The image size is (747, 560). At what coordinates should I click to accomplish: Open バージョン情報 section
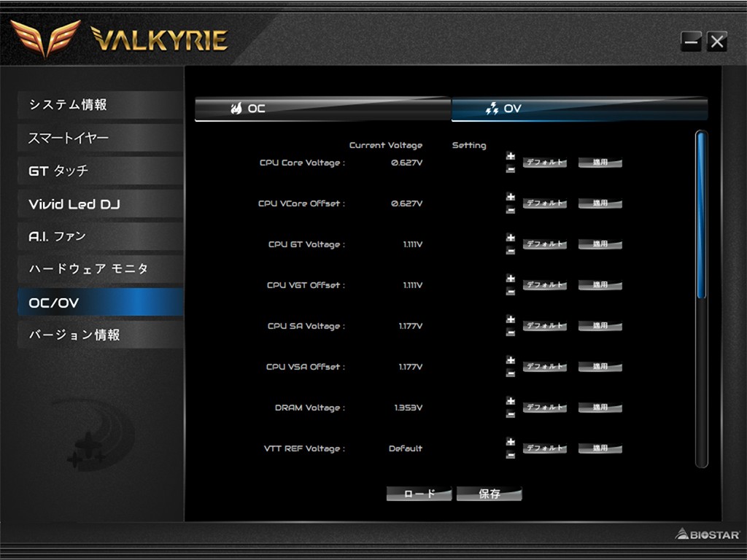(x=101, y=335)
